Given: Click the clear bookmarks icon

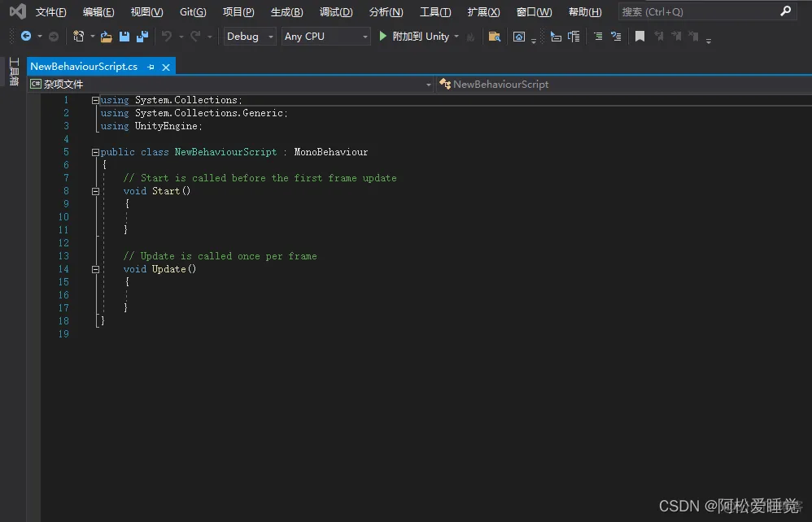Looking at the screenshot, I should click(694, 37).
